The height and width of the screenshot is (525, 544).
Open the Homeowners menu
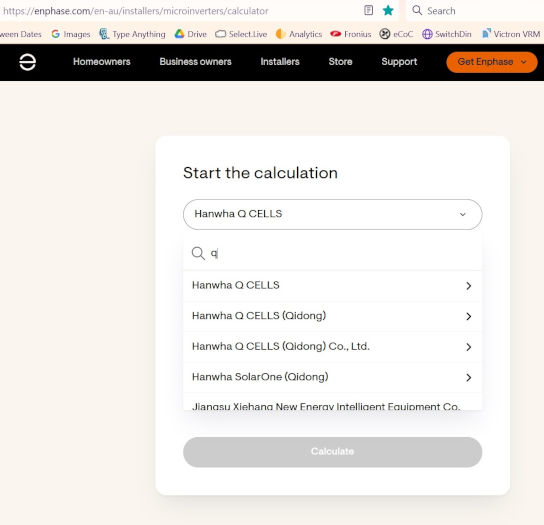point(102,62)
